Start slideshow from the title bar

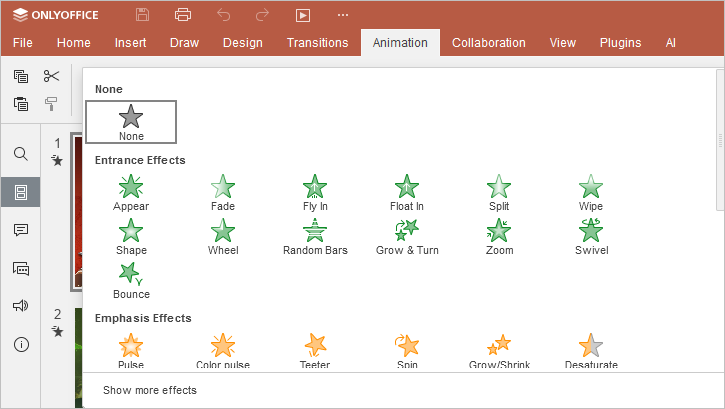click(x=303, y=15)
